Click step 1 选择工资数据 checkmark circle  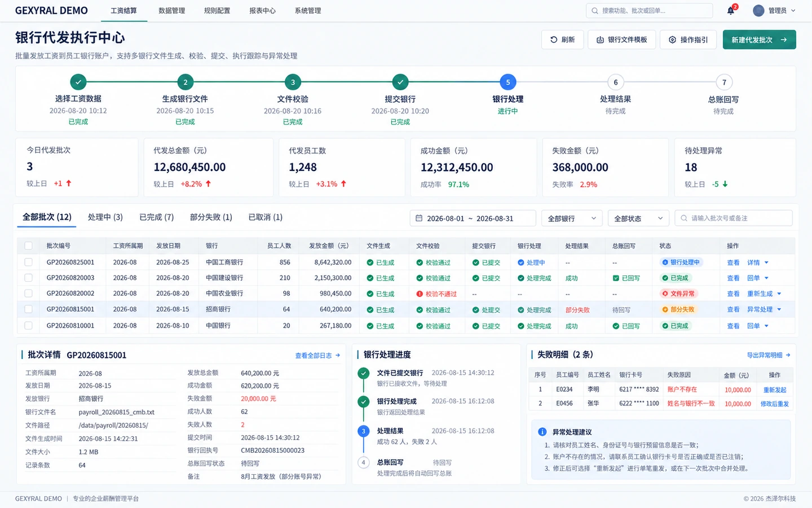[78, 82]
